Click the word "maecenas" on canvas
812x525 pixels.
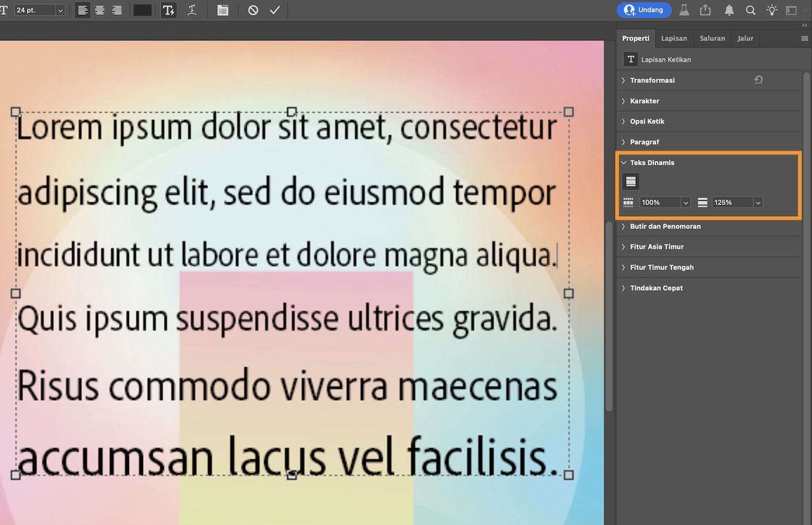point(478,387)
